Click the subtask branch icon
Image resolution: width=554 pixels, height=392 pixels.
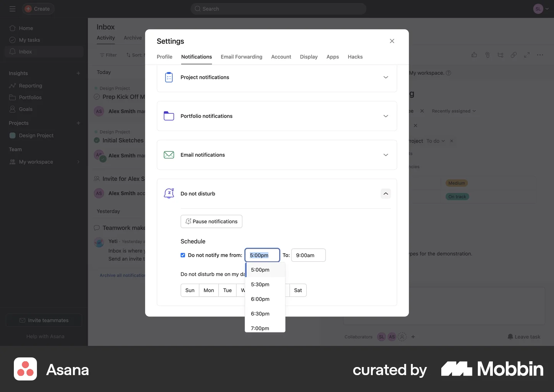point(501,55)
